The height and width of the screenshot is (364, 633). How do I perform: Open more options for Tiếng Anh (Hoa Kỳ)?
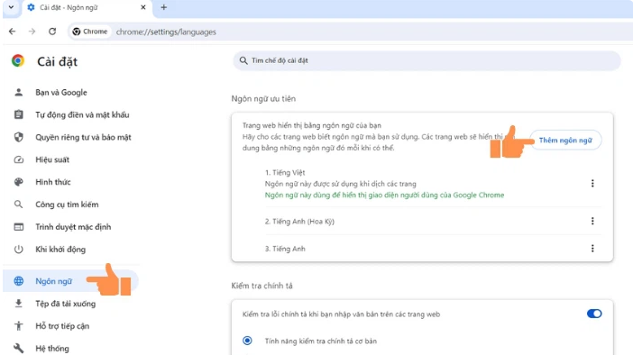point(592,221)
